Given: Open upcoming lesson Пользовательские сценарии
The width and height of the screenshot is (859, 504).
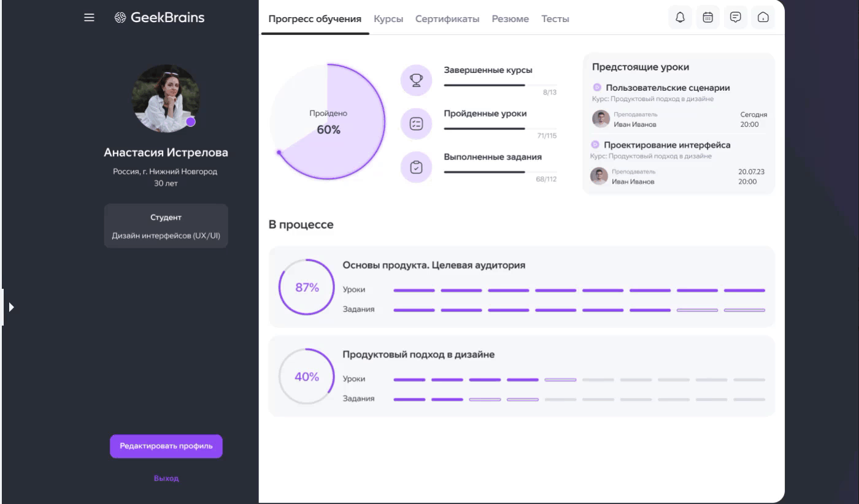Looking at the screenshot, I should click(x=667, y=88).
